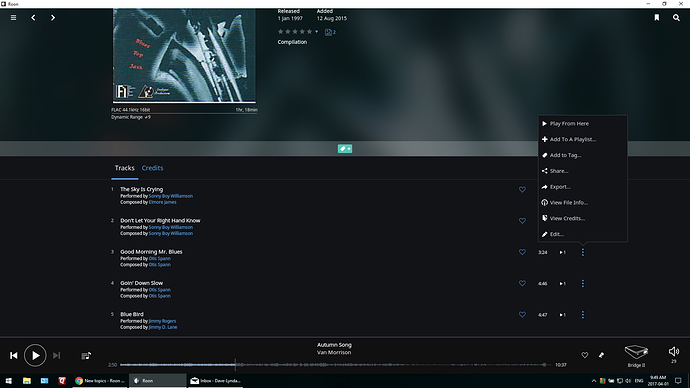Click the Blues Top Jazz album cover
The height and width of the screenshot is (388, 690).
(184, 55)
